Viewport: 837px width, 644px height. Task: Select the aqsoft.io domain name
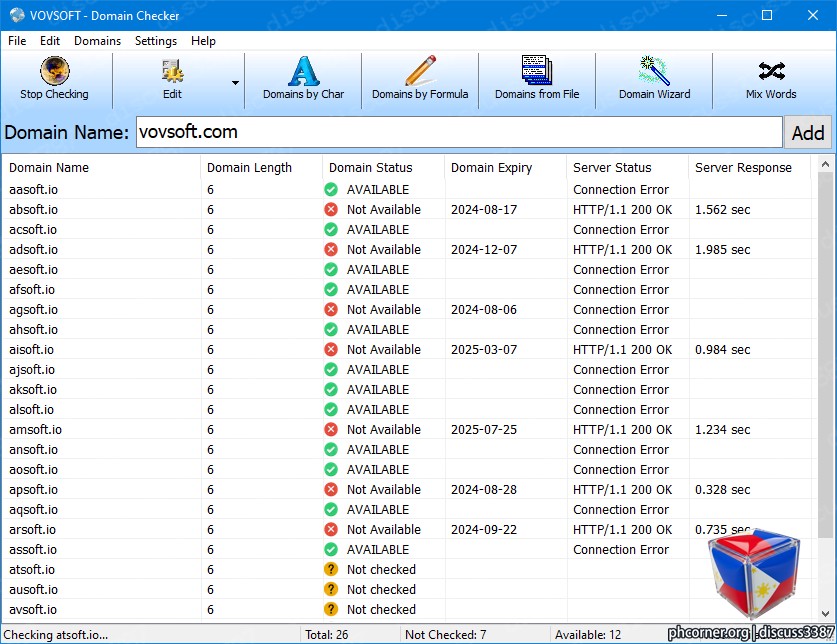tap(33, 509)
